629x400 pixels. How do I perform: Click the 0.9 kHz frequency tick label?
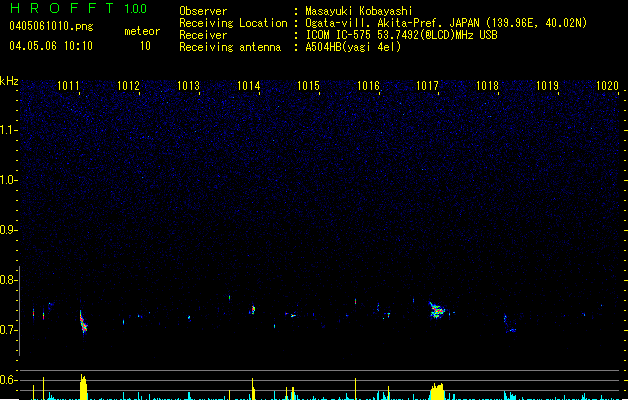coord(8,230)
